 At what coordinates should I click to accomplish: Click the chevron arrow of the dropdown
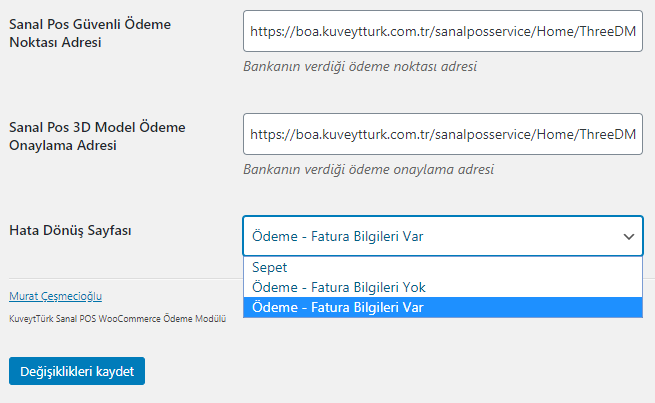click(629, 237)
